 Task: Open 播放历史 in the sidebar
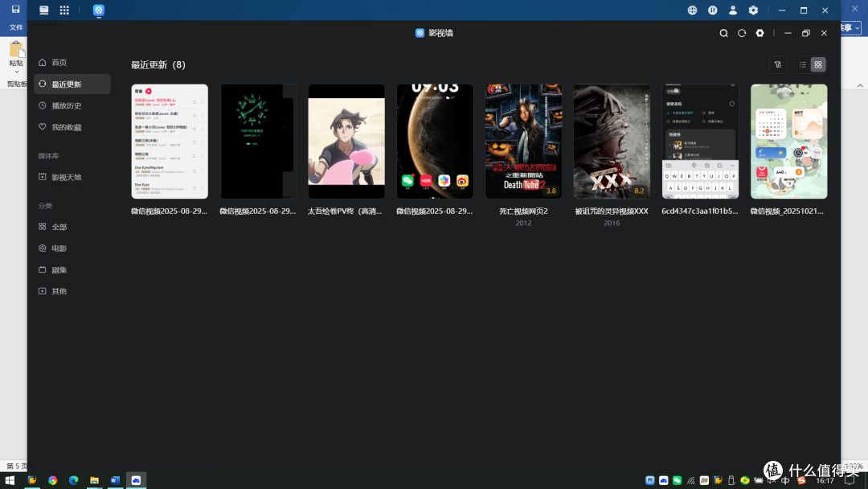click(72, 106)
